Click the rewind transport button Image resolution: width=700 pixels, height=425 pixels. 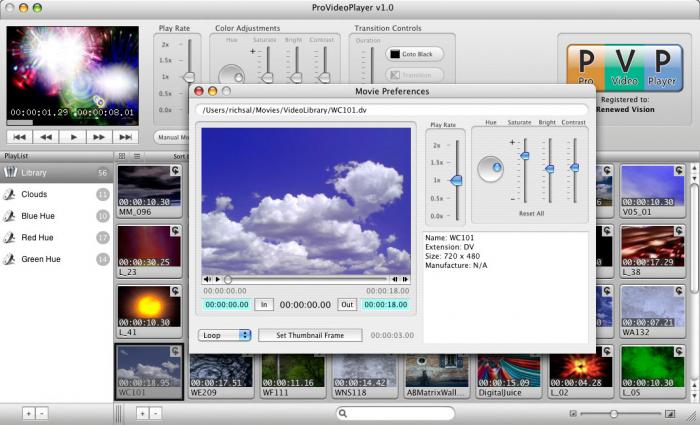click(x=46, y=136)
